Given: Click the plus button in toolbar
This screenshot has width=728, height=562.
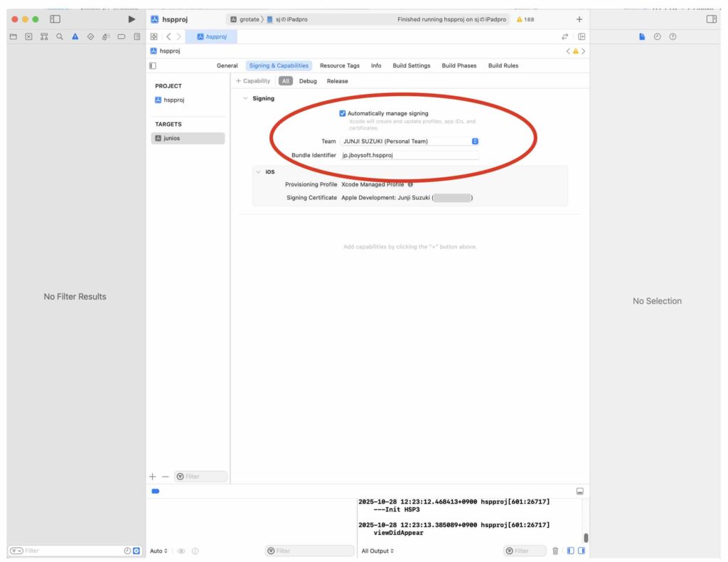Looking at the screenshot, I should pos(579,19).
